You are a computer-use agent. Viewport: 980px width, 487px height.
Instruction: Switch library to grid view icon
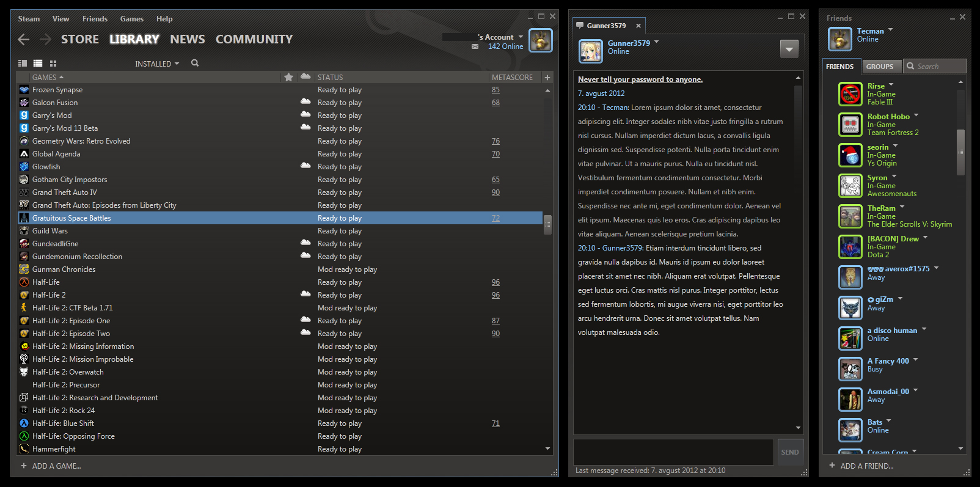tap(53, 64)
